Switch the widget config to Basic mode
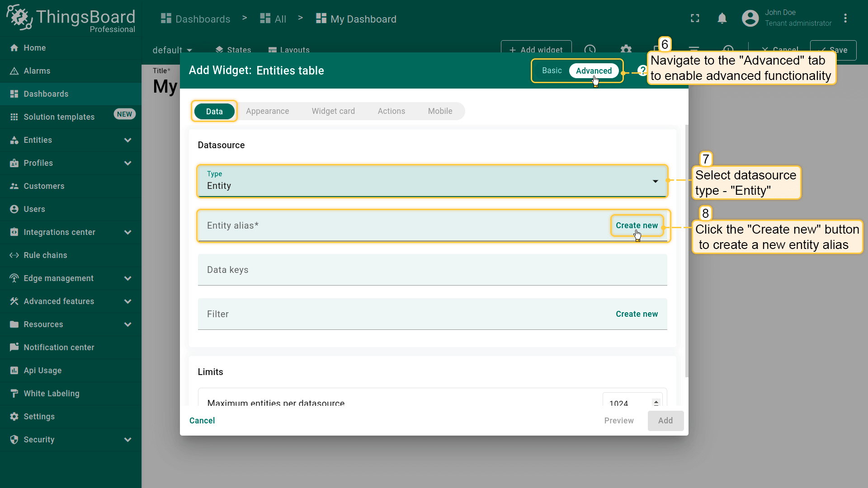 552,70
